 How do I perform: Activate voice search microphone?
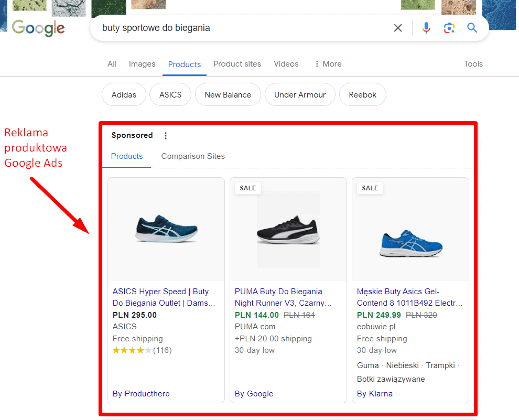click(426, 28)
